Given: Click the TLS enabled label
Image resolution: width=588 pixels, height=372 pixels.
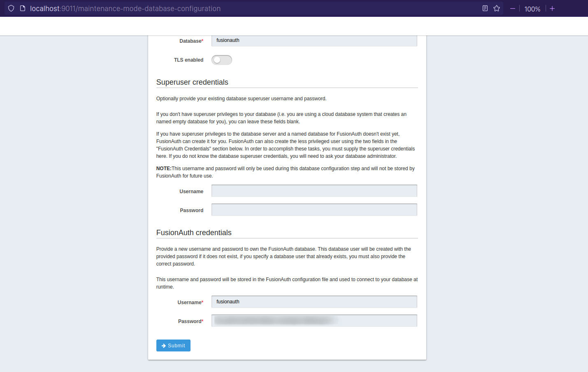Looking at the screenshot, I should (188, 60).
